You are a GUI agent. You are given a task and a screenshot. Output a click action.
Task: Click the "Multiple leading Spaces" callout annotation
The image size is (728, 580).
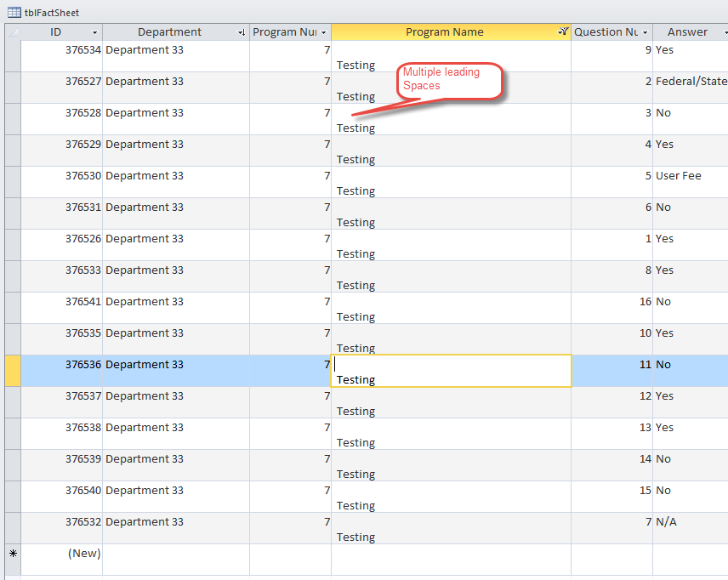[449, 79]
